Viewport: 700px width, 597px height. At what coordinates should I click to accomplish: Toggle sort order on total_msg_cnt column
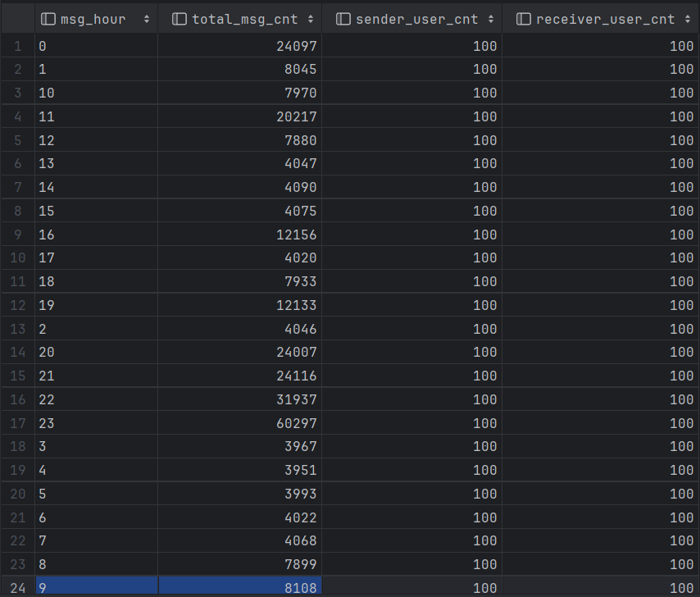pyautogui.click(x=311, y=19)
